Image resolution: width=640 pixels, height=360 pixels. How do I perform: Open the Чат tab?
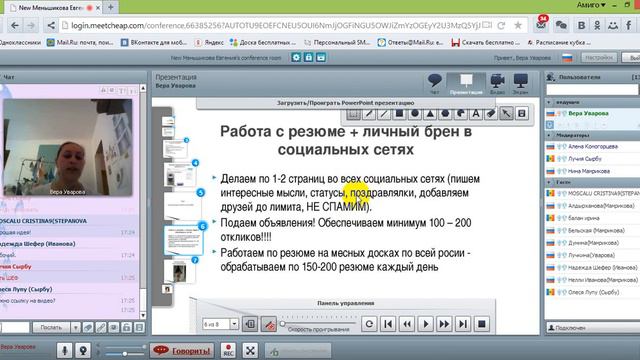[x=435, y=84]
